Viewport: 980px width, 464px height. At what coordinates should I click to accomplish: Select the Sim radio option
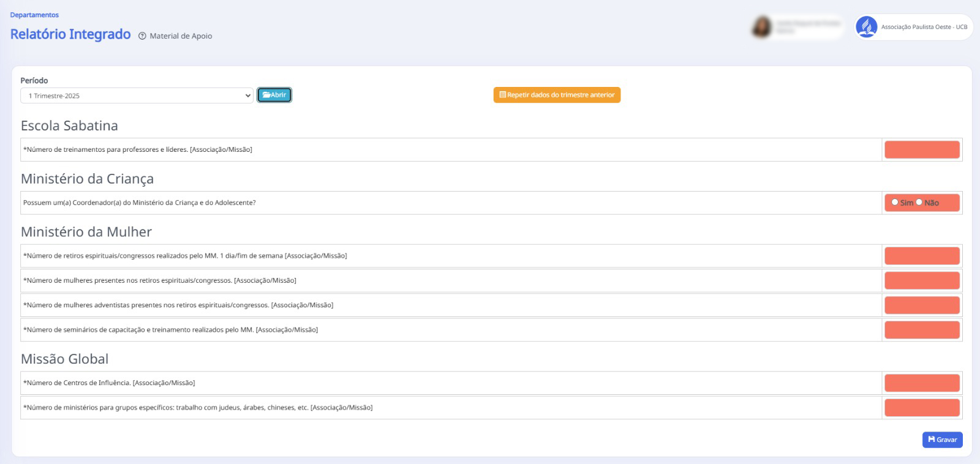tap(895, 202)
